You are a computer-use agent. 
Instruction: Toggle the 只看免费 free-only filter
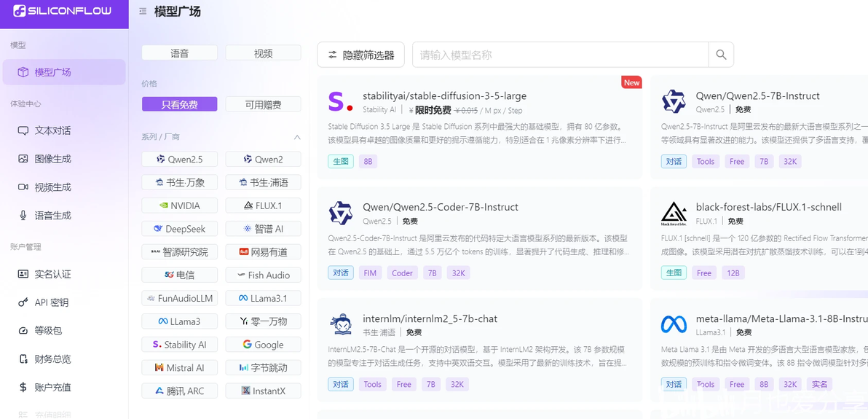[179, 104]
